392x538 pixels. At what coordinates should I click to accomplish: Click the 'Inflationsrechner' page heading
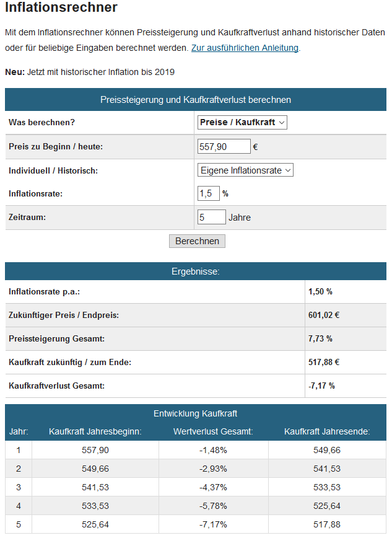click(61, 7)
